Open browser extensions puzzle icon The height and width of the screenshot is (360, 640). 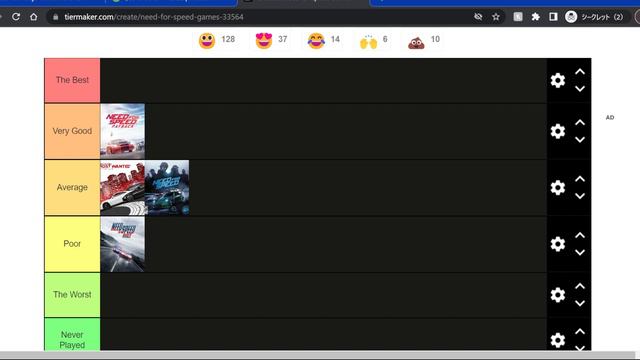tap(536, 17)
